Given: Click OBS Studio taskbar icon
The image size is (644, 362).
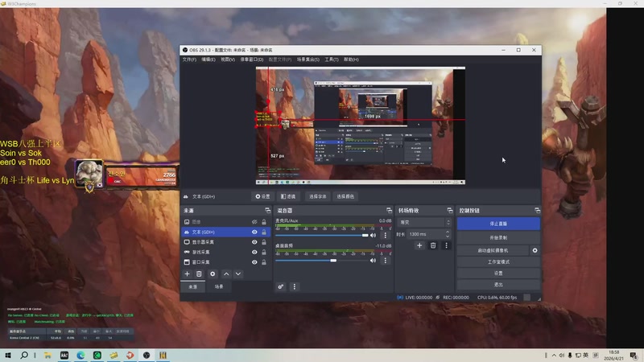Looking at the screenshot, I should (147, 355).
